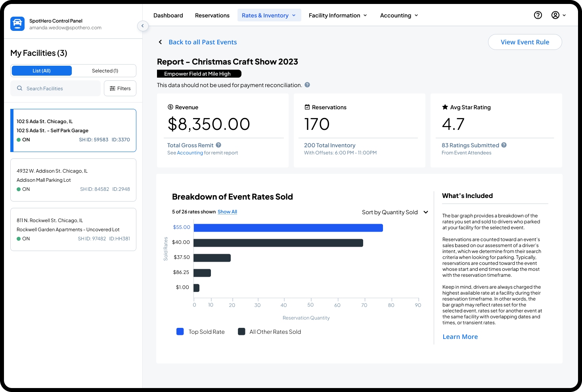Click the help icon next to 83 Ratings Submitted
The height and width of the screenshot is (392, 582).
point(504,145)
